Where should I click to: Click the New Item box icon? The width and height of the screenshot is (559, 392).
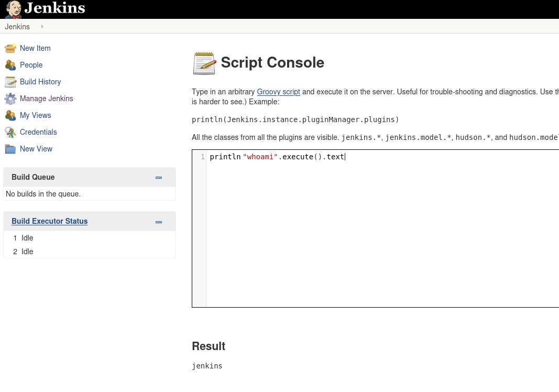tap(10, 48)
